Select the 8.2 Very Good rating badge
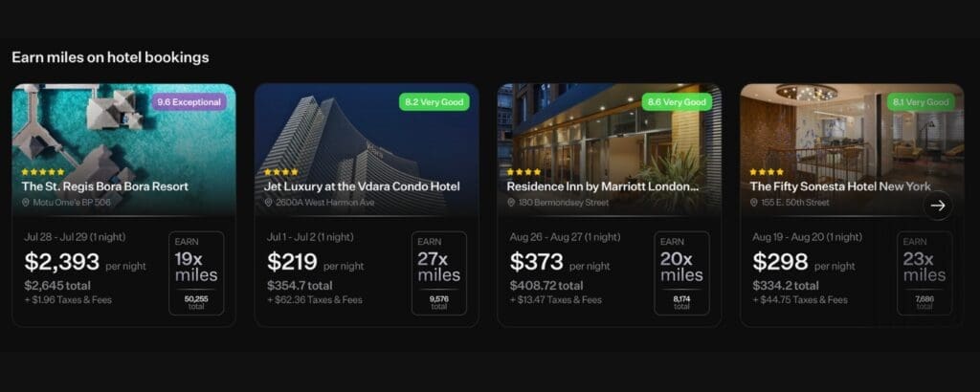The height and width of the screenshot is (392, 980). (x=434, y=101)
